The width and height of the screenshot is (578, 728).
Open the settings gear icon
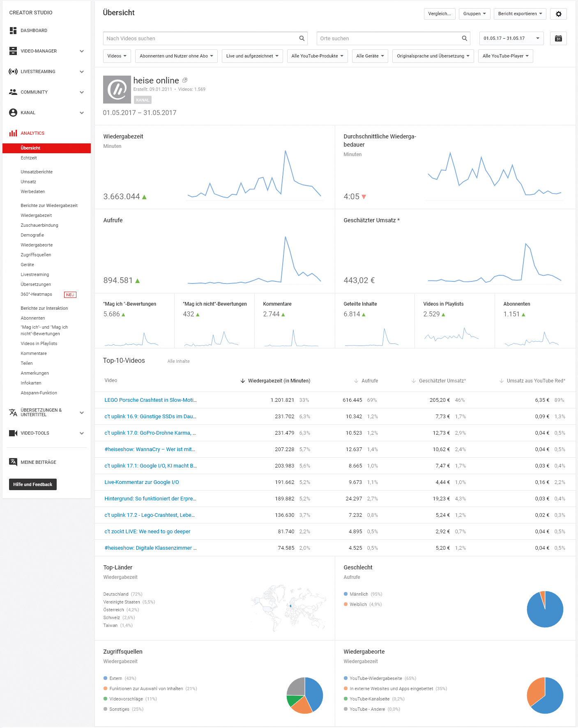coord(558,14)
